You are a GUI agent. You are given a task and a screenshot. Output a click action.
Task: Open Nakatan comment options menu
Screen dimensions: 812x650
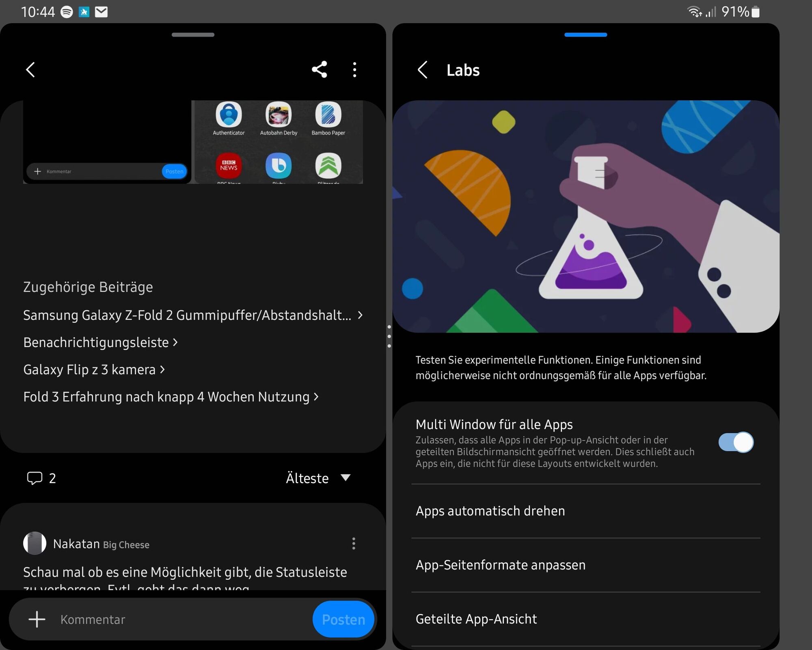[x=354, y=544]
